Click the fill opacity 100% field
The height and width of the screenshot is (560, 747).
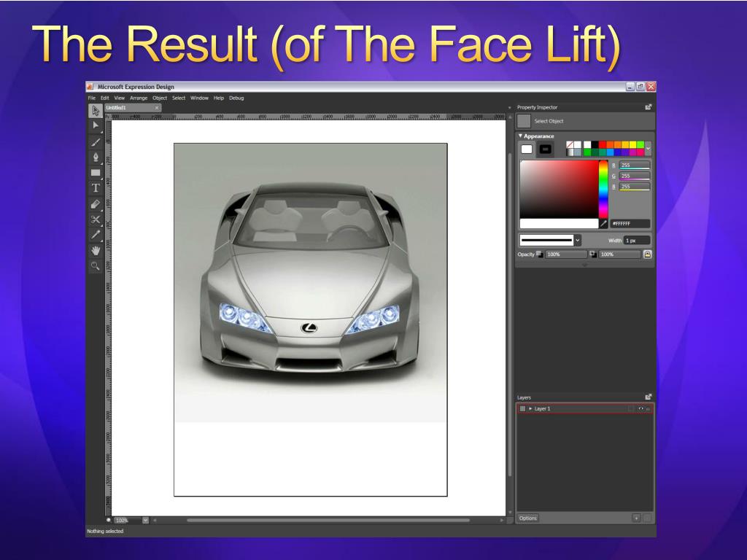tap(565, 254)
